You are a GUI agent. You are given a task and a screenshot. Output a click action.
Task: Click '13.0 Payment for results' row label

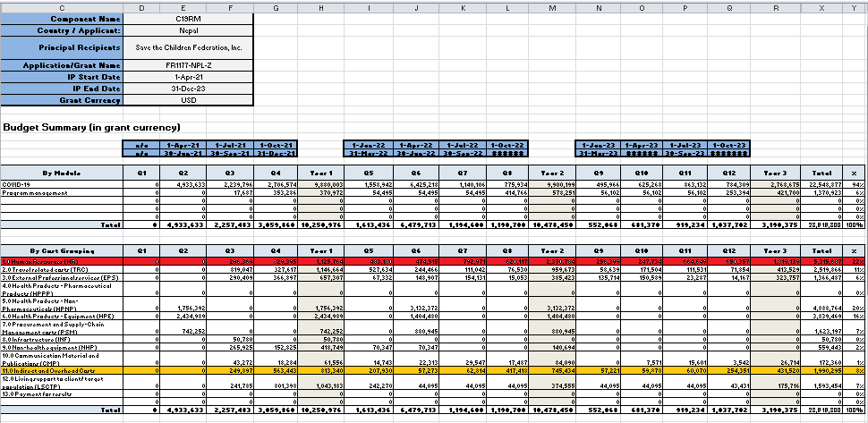click(61, 393)
